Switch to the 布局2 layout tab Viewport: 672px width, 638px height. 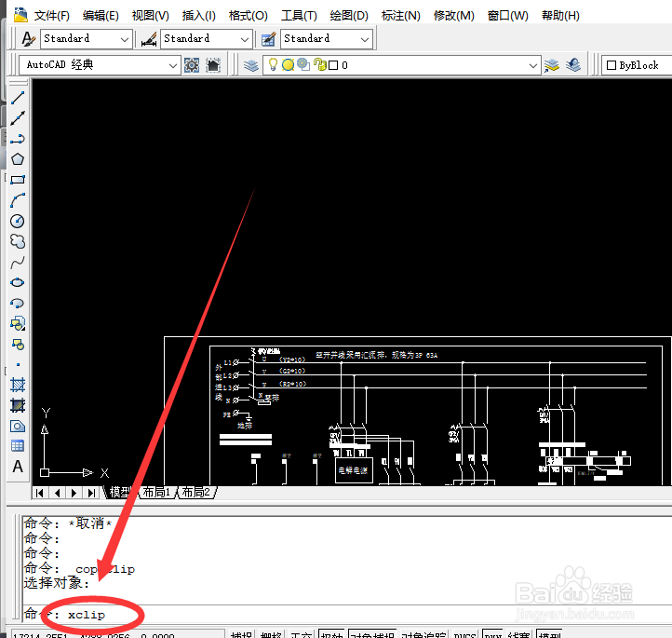tap(196, 492)
